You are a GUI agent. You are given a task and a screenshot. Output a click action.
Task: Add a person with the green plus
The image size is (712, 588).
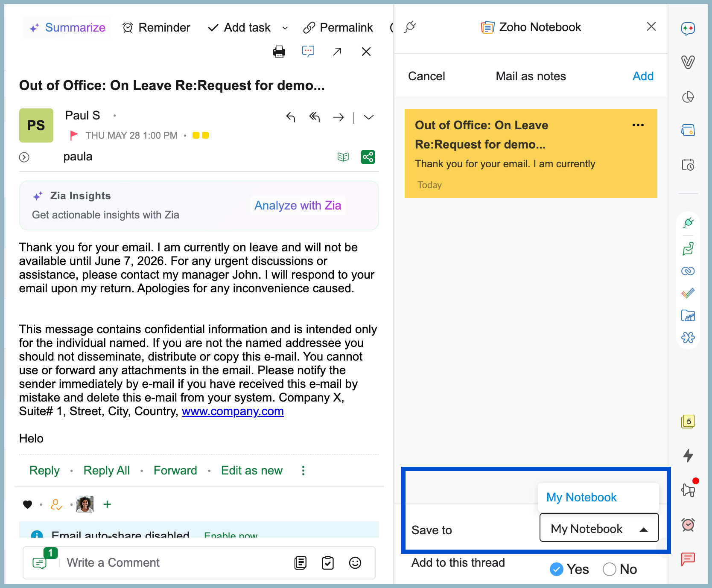[108, 504]
